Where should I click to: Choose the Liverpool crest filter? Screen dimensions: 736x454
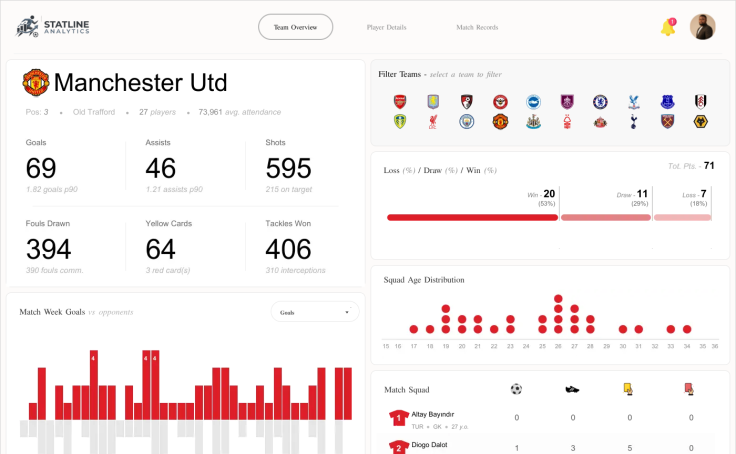click(x=433, y=122)
